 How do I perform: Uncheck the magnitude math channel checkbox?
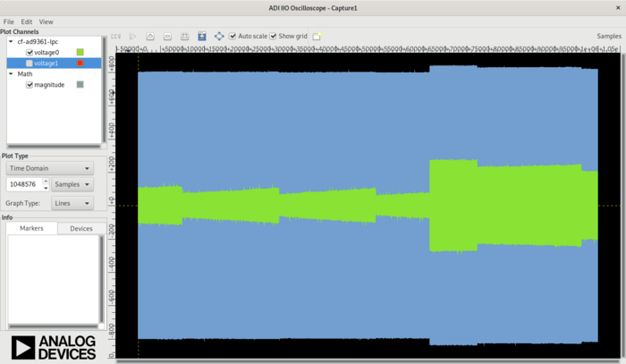(x=30, y=85)
